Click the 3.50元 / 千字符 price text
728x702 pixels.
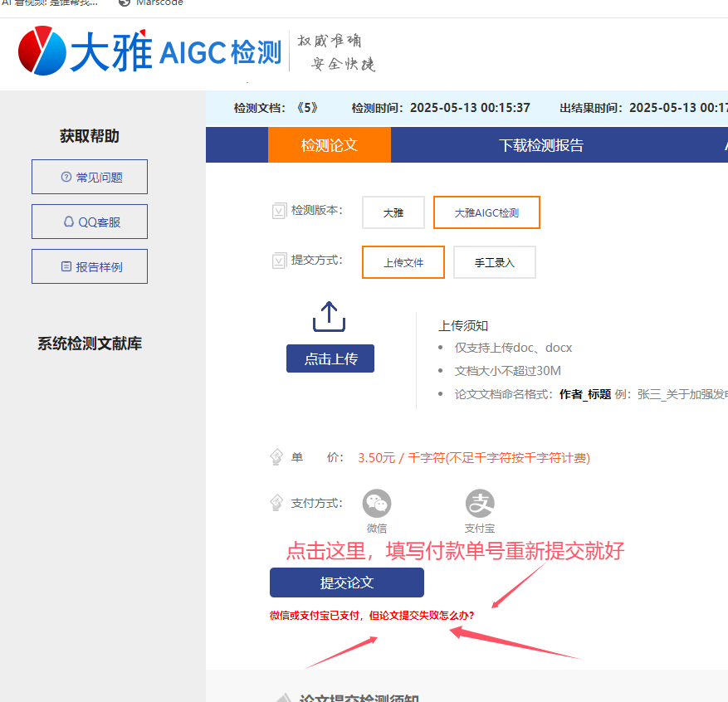[x=473, y=458]
